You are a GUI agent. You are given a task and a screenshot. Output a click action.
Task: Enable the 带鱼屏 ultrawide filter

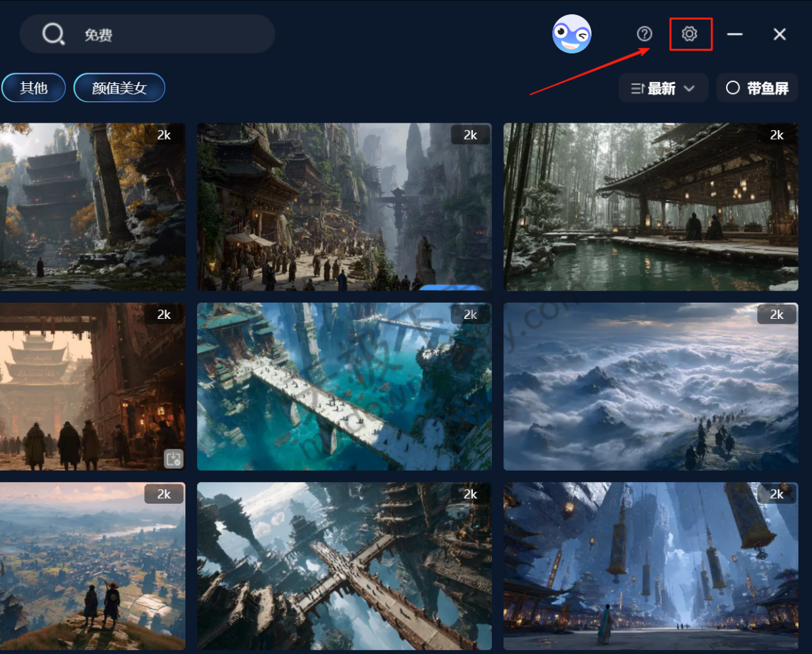pos(757,88)
